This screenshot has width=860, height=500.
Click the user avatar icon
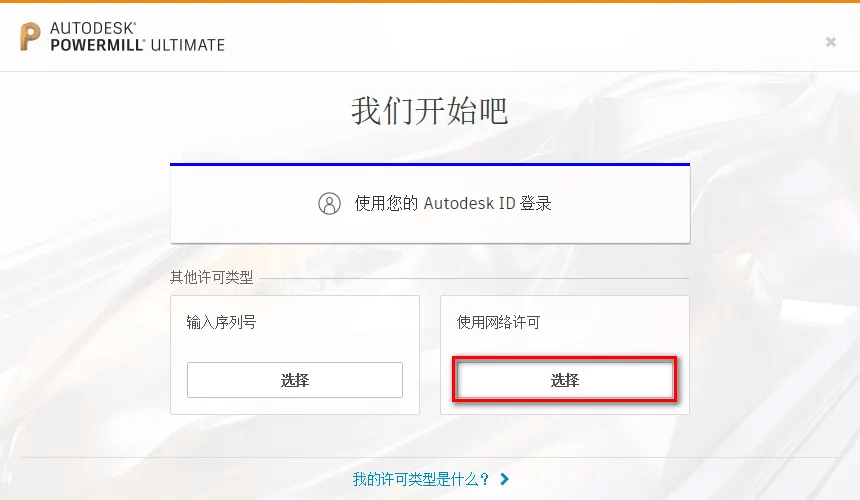(x=329, y=203)
